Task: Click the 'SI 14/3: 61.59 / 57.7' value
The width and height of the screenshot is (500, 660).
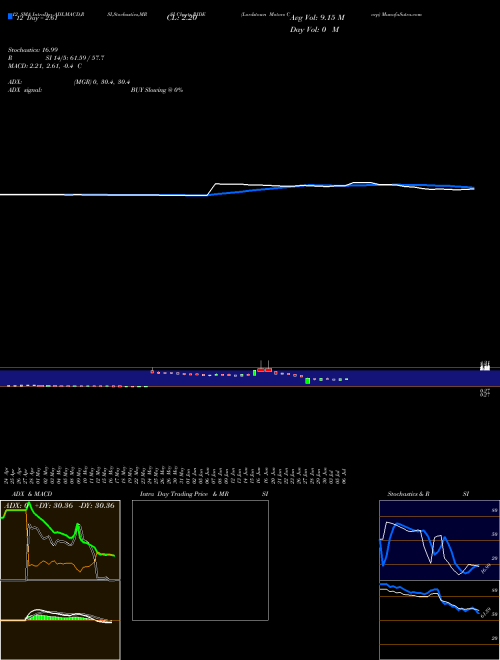Action: (x=75, y=58)
